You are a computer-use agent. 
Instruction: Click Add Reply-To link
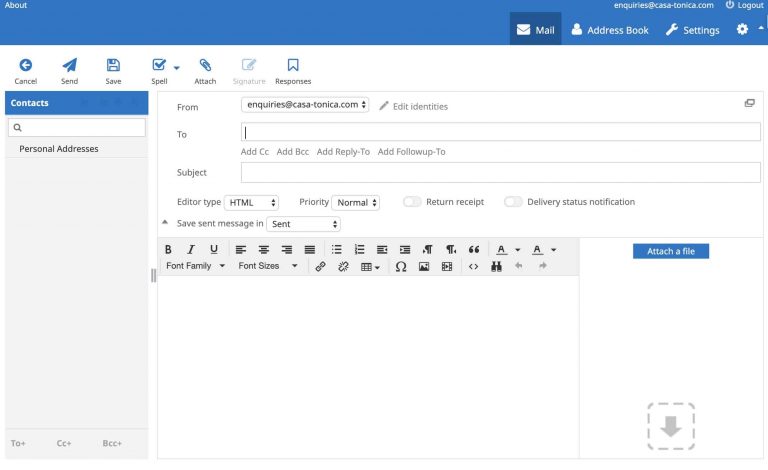(x=343, y=152)
